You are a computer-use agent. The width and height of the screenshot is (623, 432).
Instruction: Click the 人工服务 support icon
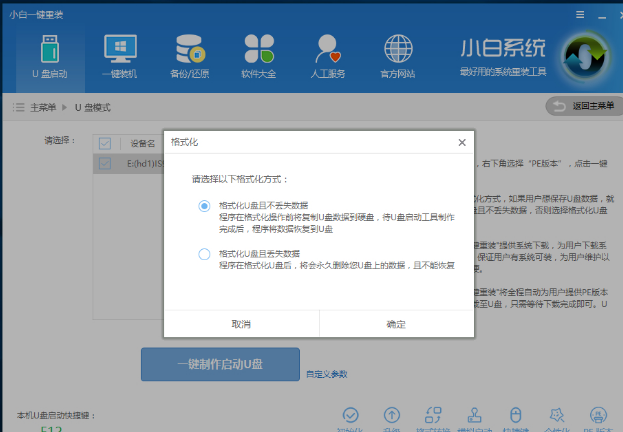click(327, 55)
